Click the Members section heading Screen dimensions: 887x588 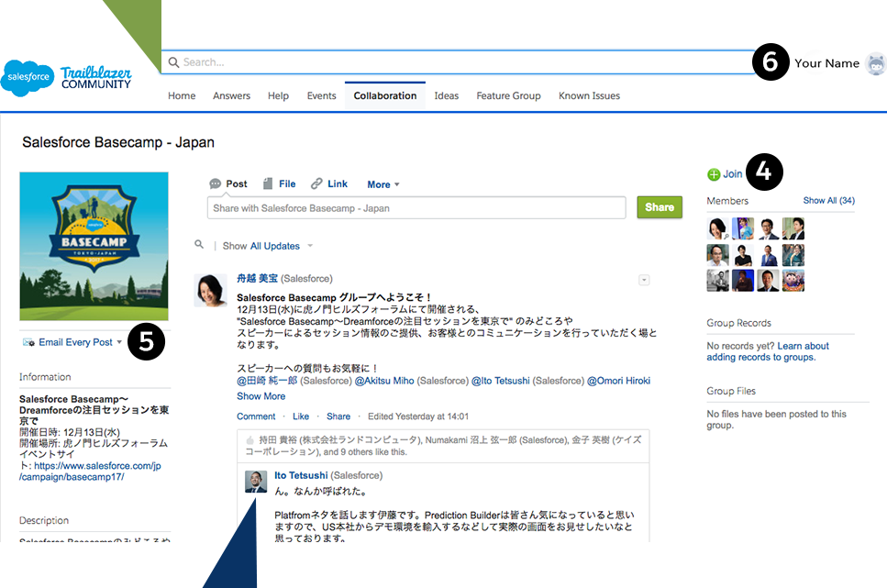(727, 201)
